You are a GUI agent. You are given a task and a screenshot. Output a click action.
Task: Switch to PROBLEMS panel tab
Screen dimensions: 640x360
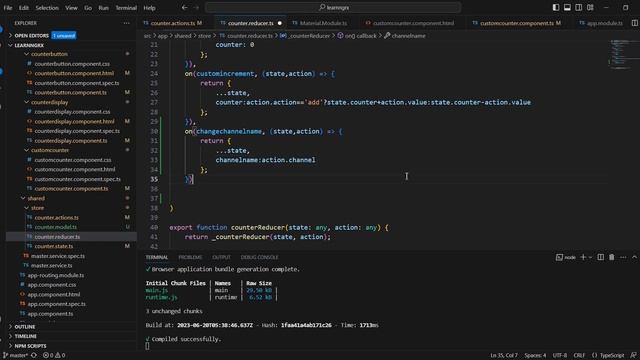click(x=190, y=257)
